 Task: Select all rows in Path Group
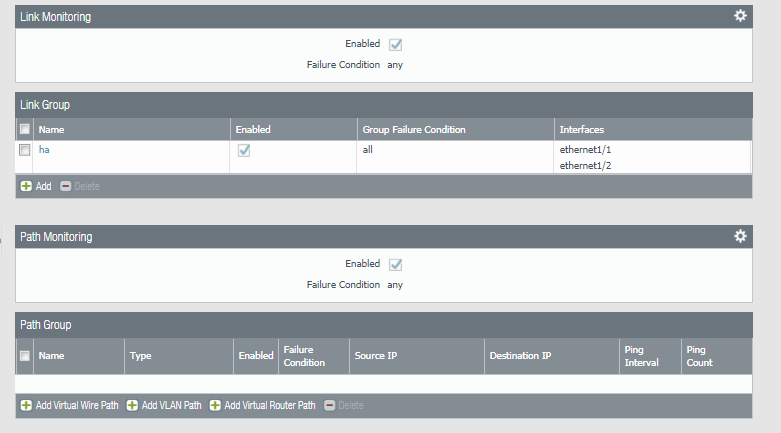tap(25, 355)
